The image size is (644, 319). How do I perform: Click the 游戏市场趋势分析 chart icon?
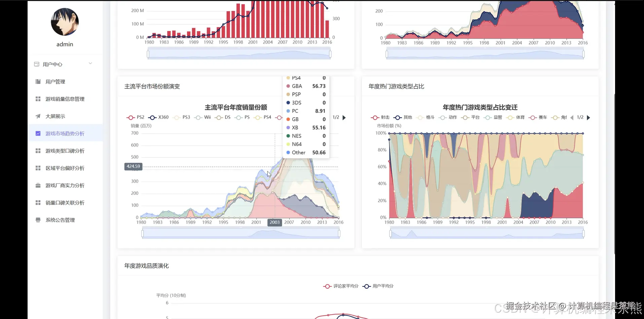pos(38,133)
